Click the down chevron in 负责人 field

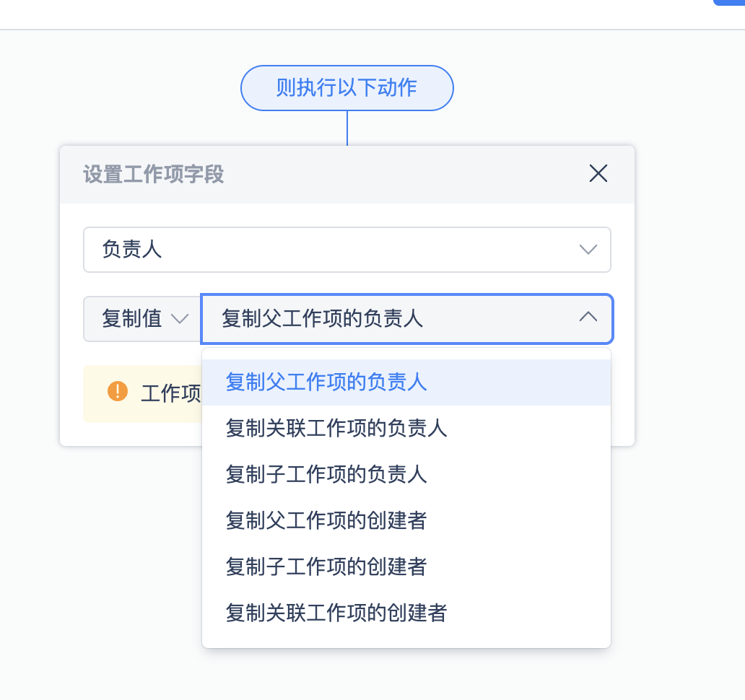[x=588, y=250]
